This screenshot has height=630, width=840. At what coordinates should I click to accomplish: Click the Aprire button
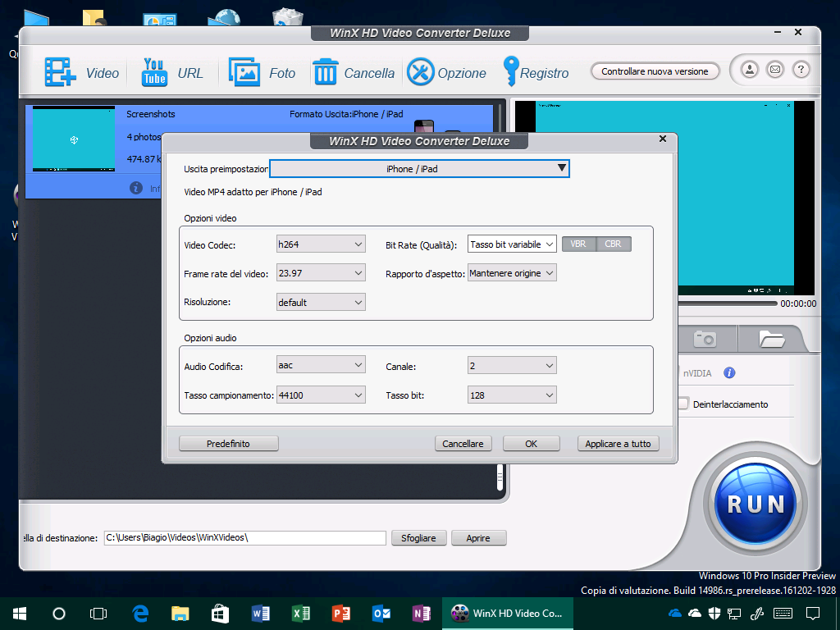[x=478, y=538]
